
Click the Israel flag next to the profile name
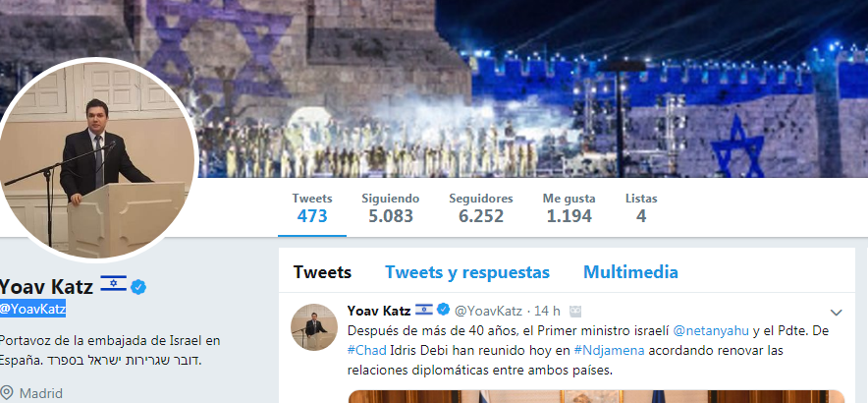point(114,283)
